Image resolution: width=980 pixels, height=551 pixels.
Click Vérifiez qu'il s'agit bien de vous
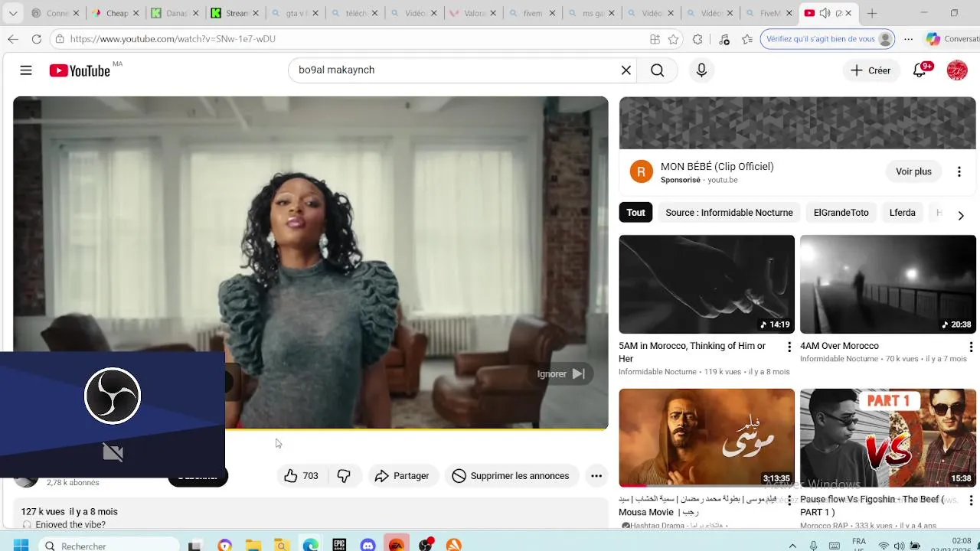(827, 39)
